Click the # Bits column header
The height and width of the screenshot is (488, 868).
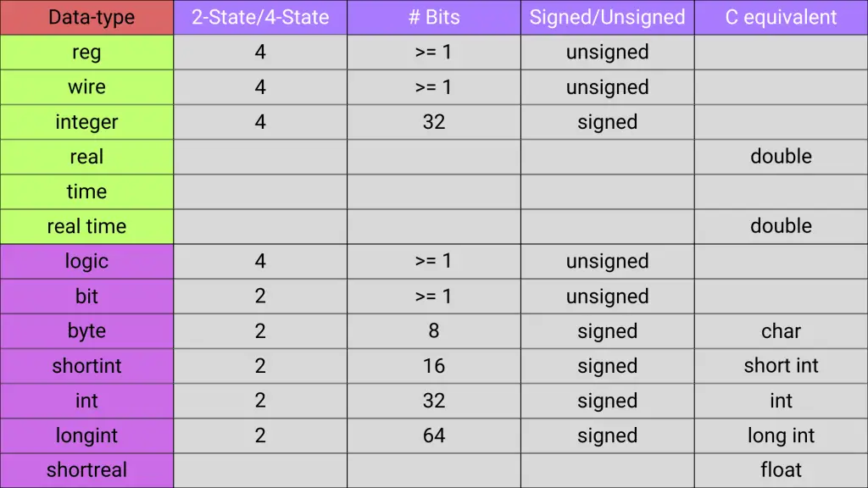434,17
